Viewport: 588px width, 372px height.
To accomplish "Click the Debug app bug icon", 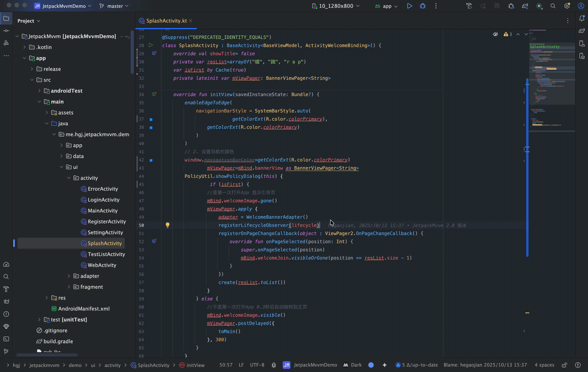I will coord(423,6).
